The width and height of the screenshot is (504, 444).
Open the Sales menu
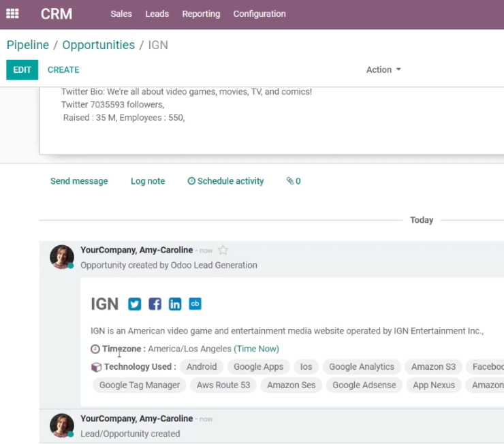[x=121, y=14]
